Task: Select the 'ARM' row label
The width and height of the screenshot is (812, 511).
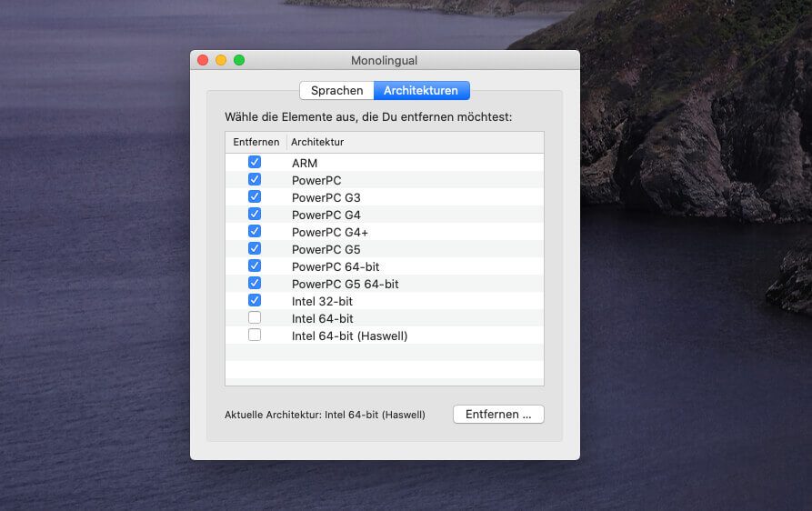Action: coord(305,163)
